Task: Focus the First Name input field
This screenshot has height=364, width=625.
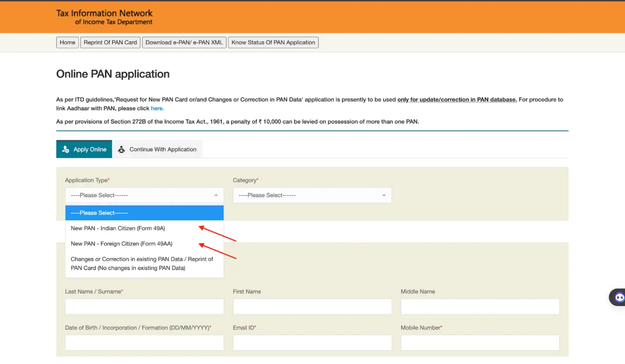Action: (312, 306)
